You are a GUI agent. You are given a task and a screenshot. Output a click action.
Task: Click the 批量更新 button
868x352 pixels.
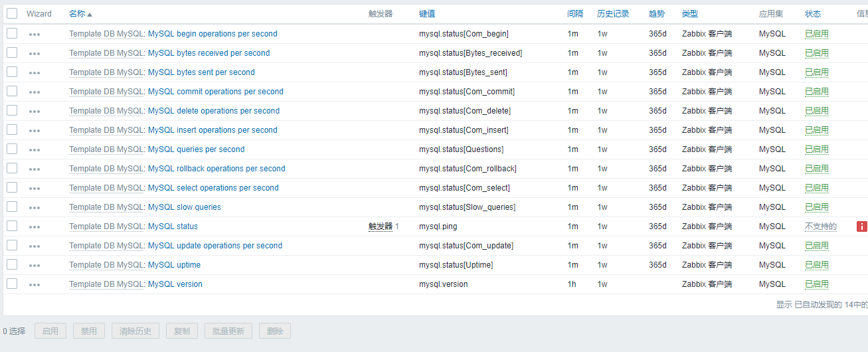[x=228, y=331]
